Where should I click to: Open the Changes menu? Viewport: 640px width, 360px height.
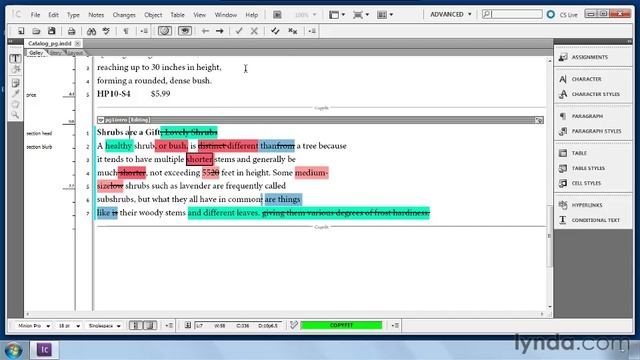[124, 15]
